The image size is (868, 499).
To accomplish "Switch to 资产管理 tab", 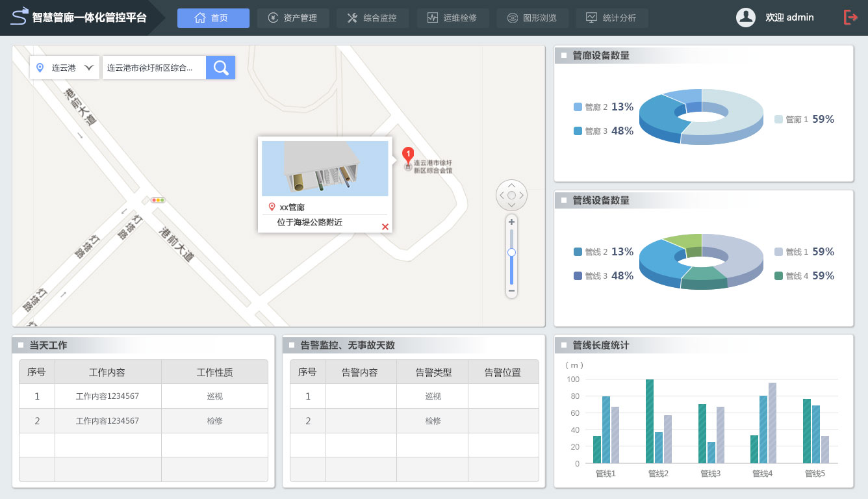I will pyautogui.click(x=293, y=18).
